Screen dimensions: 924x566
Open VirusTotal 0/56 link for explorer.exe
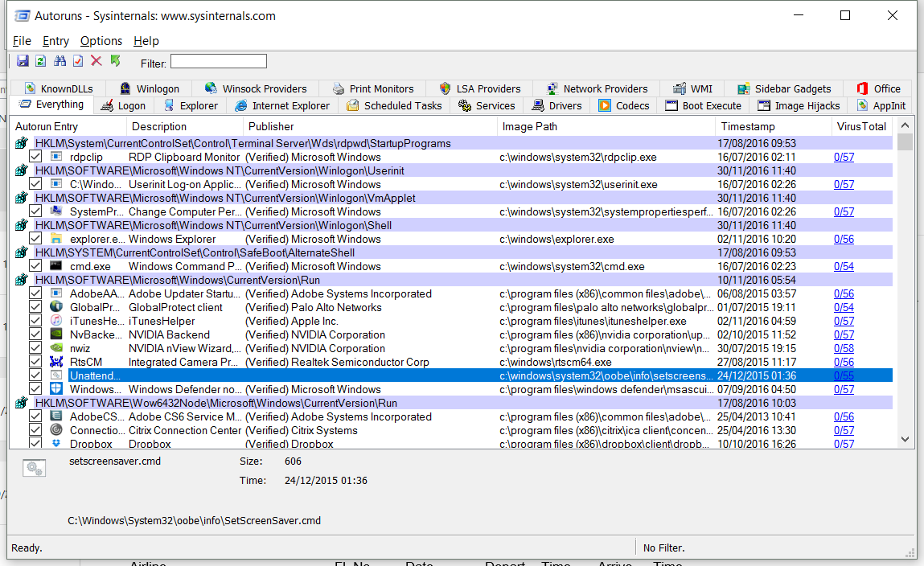(844, 239)
